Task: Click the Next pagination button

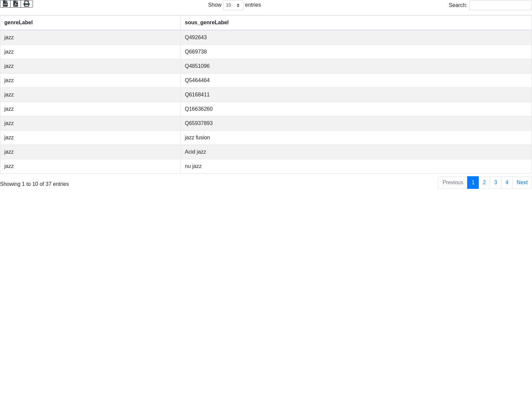Action: [522, 183]
